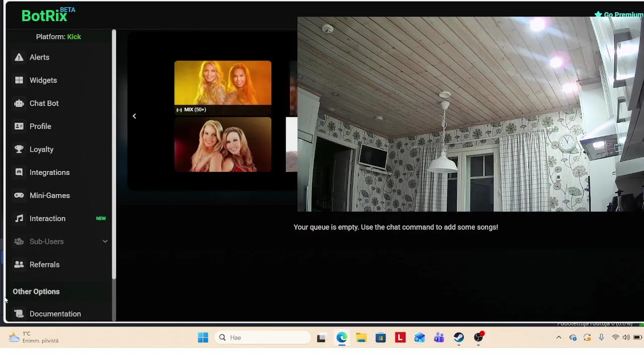Click the webcam overlay video
Screen dimensions: 644x362
tap(470, 114)
